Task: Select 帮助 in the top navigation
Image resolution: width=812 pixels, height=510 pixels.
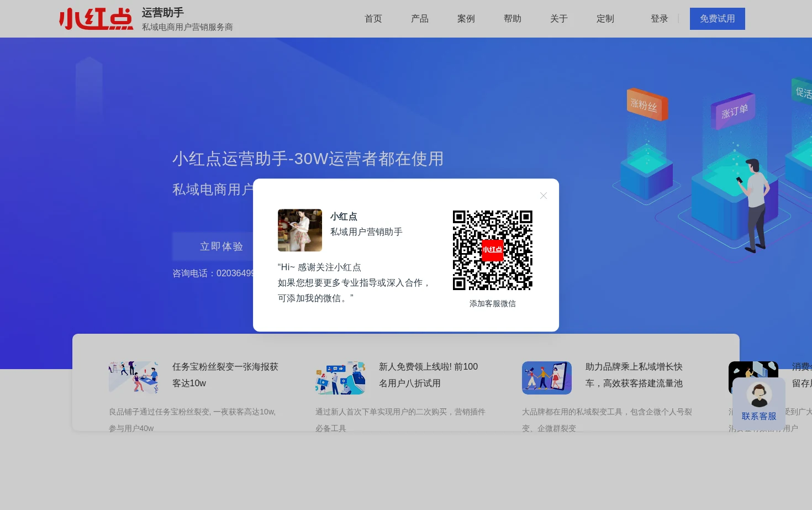Action: pyautogui.click(x=513, y=19)
